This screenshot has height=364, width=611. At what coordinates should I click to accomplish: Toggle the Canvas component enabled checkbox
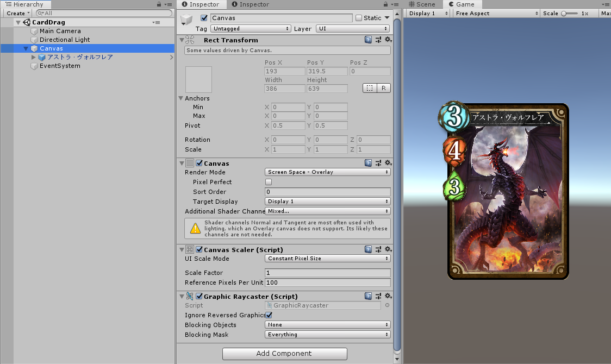pyautogui.click(x=199, y=163)
